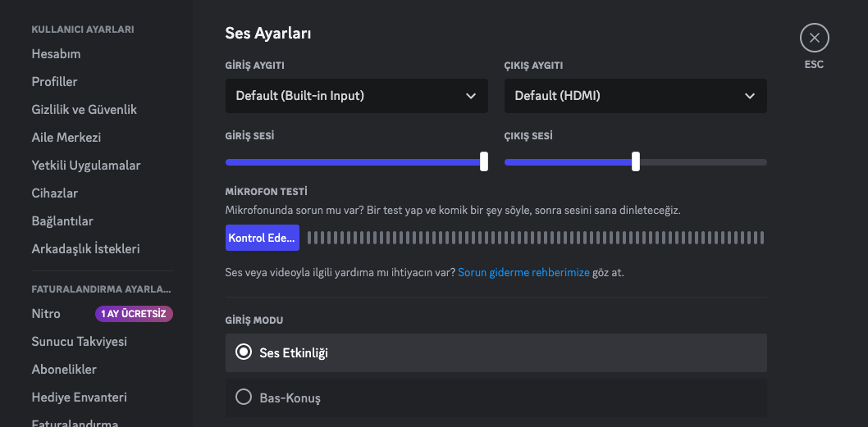Select the Ses Etkinliği radio button

[x=243, y=352]
